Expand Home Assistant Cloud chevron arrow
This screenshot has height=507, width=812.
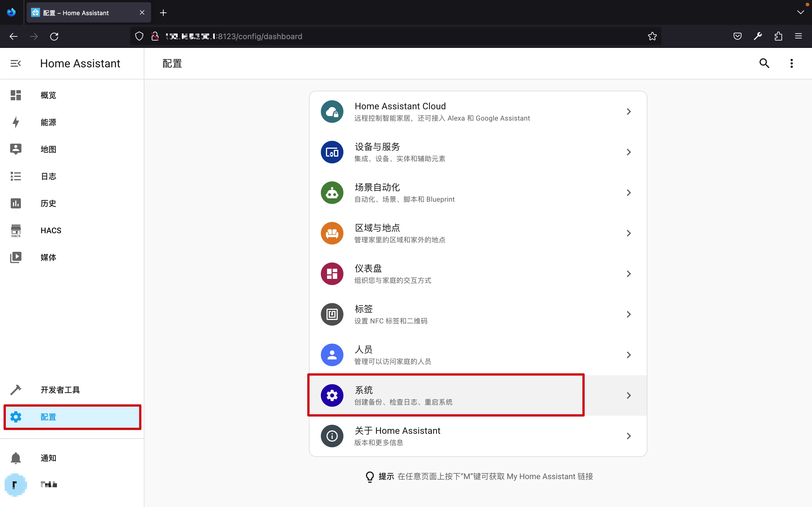tap(628, 112)
